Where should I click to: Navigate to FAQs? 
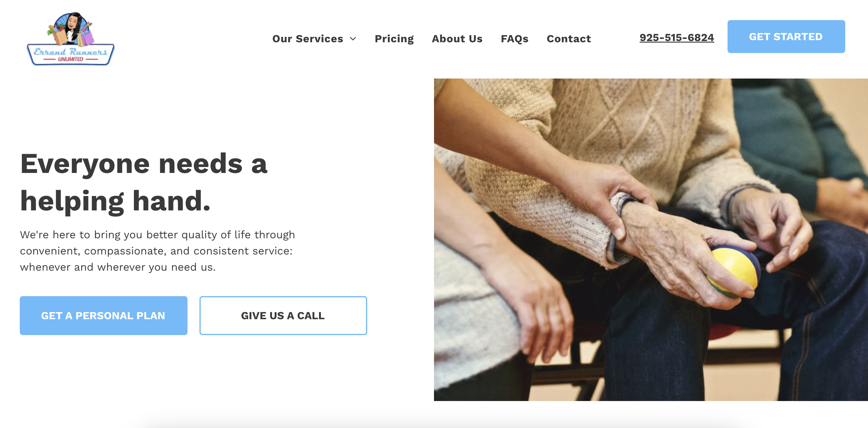514,39
